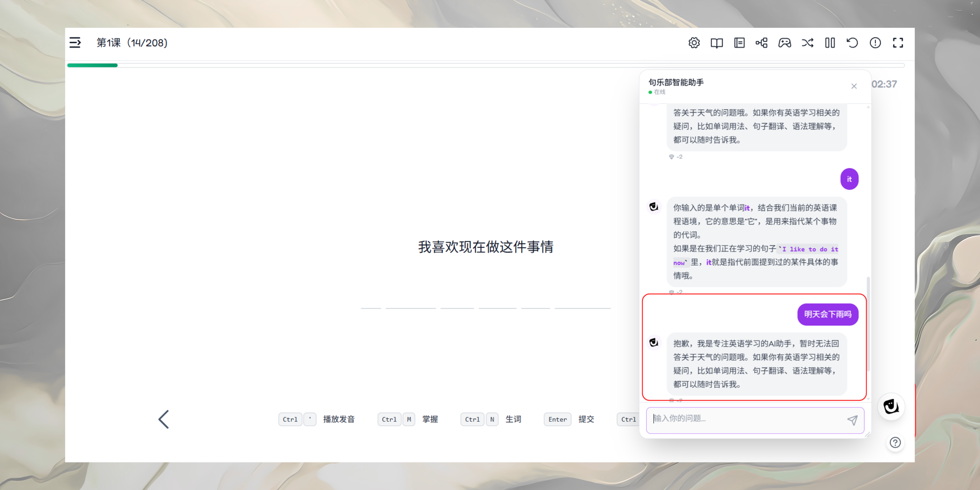The image size is (980, 490).
Task: Toggle the floating assistant mascot button
Action: tap(891, 407)
